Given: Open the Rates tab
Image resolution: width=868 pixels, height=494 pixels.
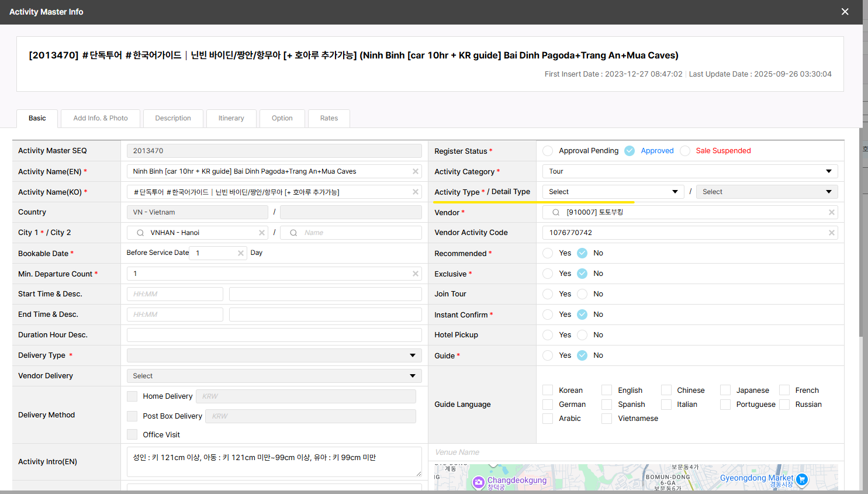Looking at the screenshot, I should tap(328, 118).
